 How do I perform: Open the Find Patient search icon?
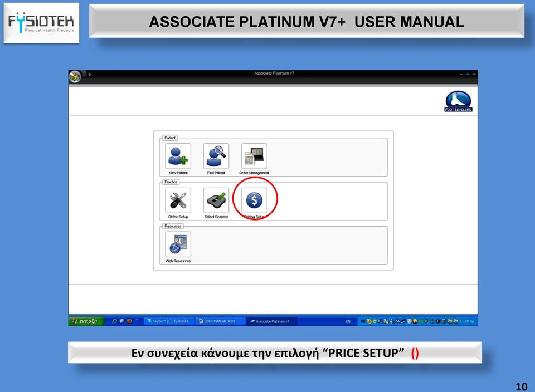(216, 156)
